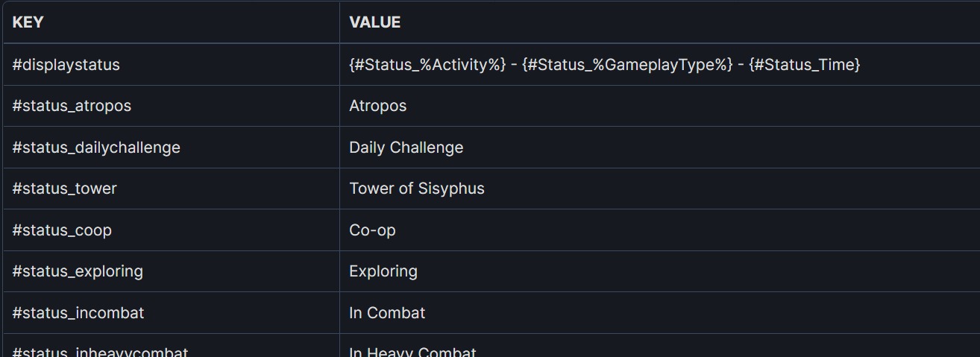Click the VALUE column header
The height and width of the screenshot is (357, 980).
point(374,22)
